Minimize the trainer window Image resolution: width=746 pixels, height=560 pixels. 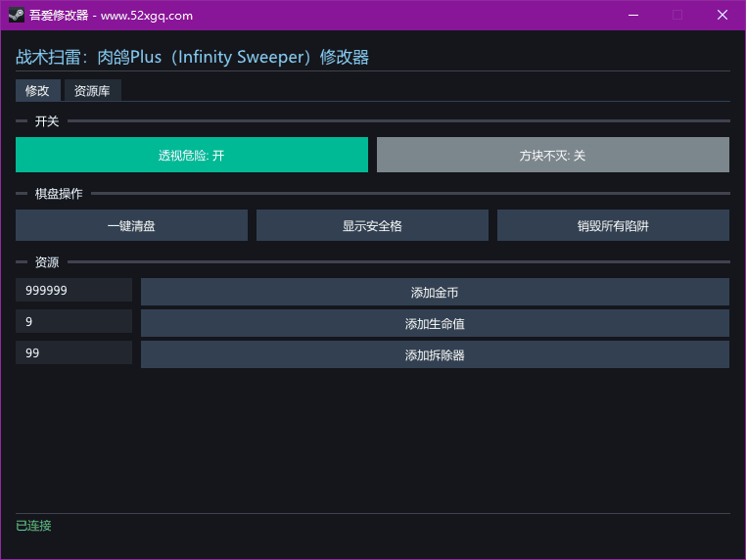coord(633,16)
